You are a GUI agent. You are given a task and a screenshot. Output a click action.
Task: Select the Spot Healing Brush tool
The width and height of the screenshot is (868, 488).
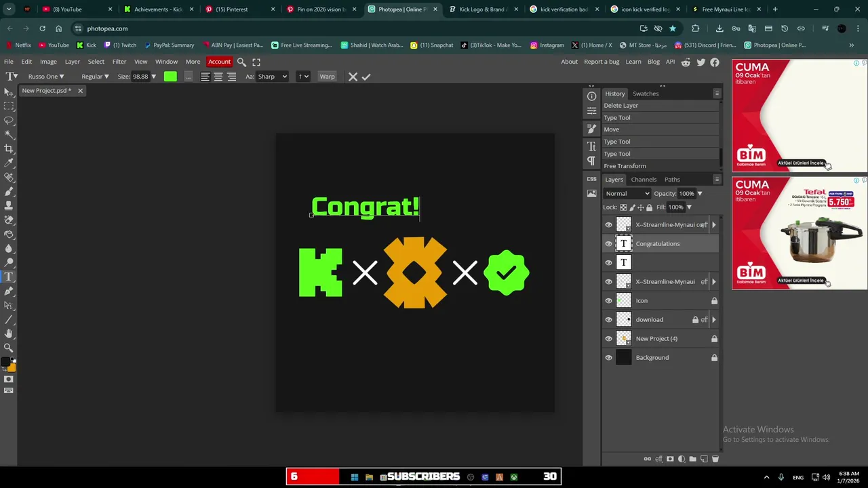click(9, 177)
